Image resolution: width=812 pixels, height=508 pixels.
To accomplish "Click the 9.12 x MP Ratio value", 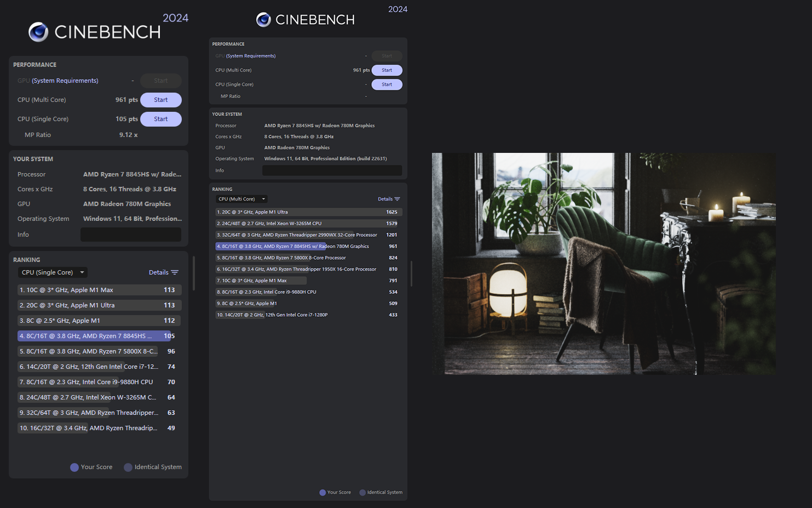I will pos(129,135).
